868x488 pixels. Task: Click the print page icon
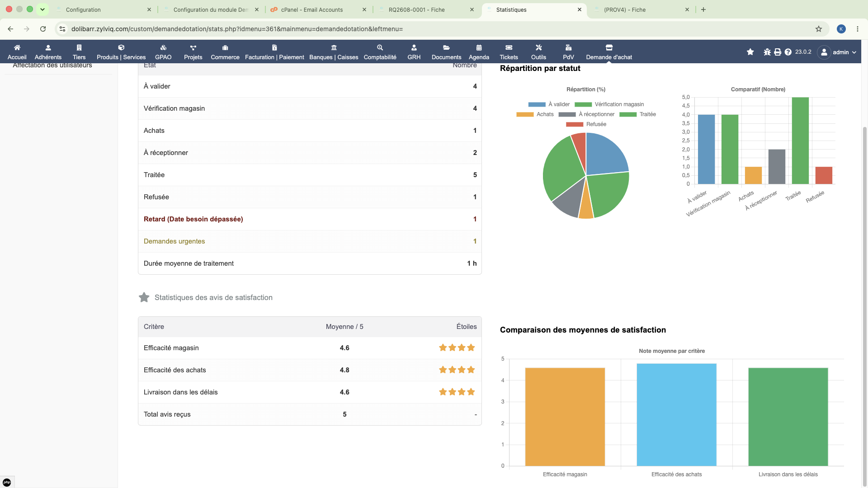[778, 52]
